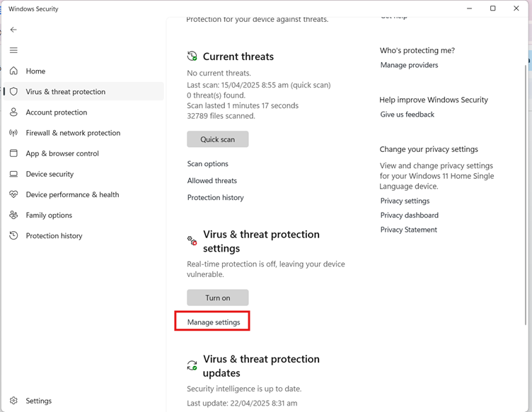532x412 pixels.
Task: Click the person icon for Account protection
Action: tap(13, 112)
